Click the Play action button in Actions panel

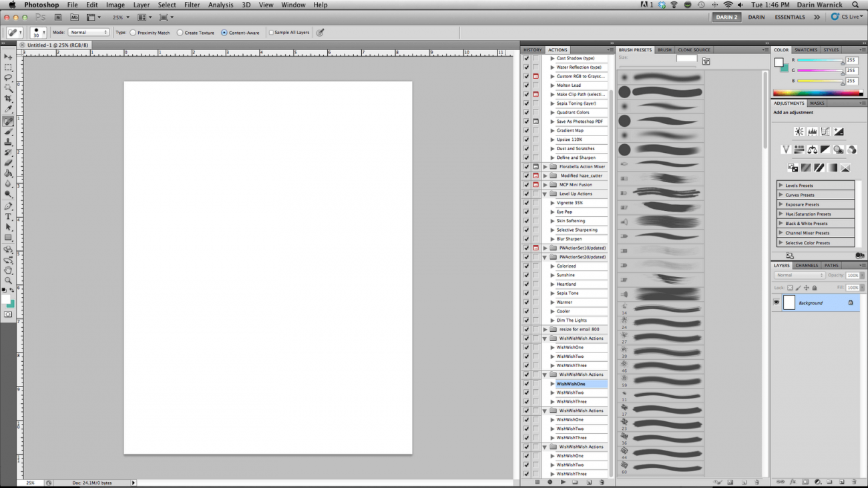coord(563,482)
